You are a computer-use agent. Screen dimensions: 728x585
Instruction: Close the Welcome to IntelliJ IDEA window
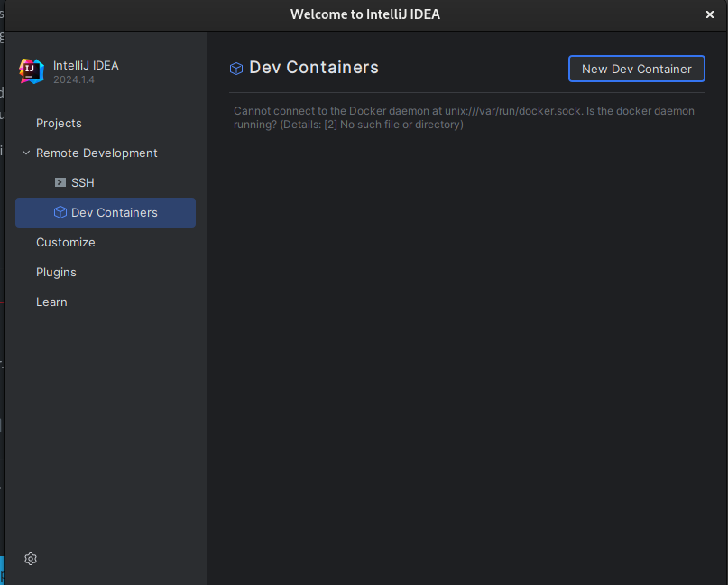pos(710,14)
